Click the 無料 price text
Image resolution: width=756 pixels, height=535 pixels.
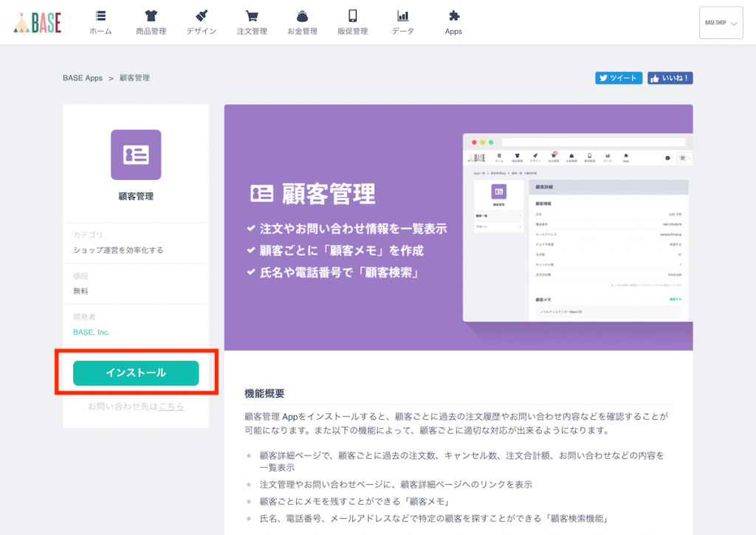pos(80,291)
